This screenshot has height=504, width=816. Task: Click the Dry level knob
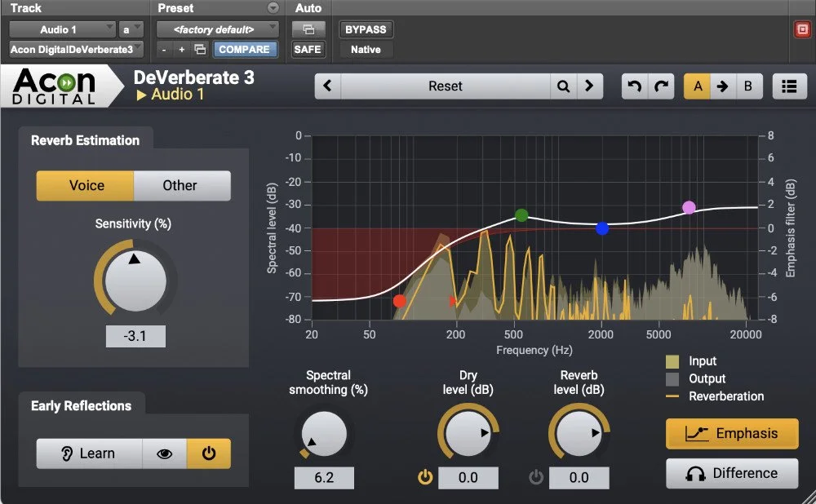468,434
